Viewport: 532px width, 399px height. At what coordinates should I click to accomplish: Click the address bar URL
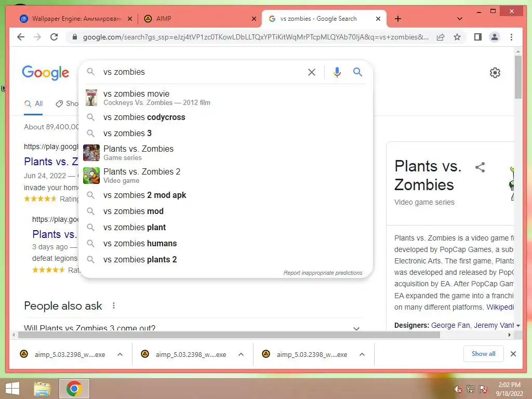256,37
